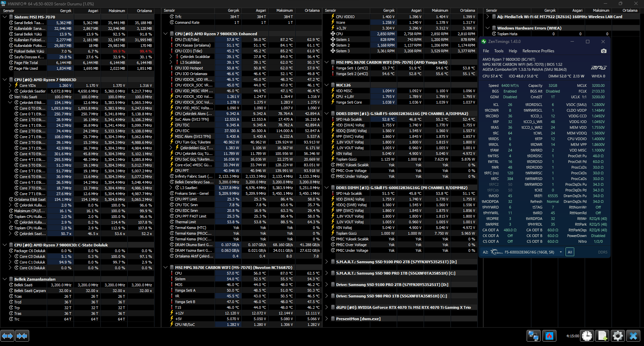Open the Help menu in ZenTimings
This screenshot has height=346, width=644.
(513, 51)
